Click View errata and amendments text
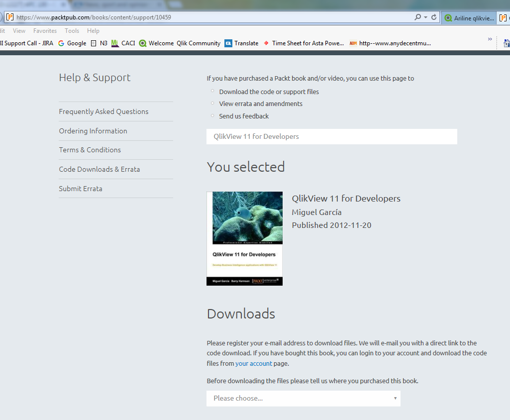510x420 pixels. point(261,104)
